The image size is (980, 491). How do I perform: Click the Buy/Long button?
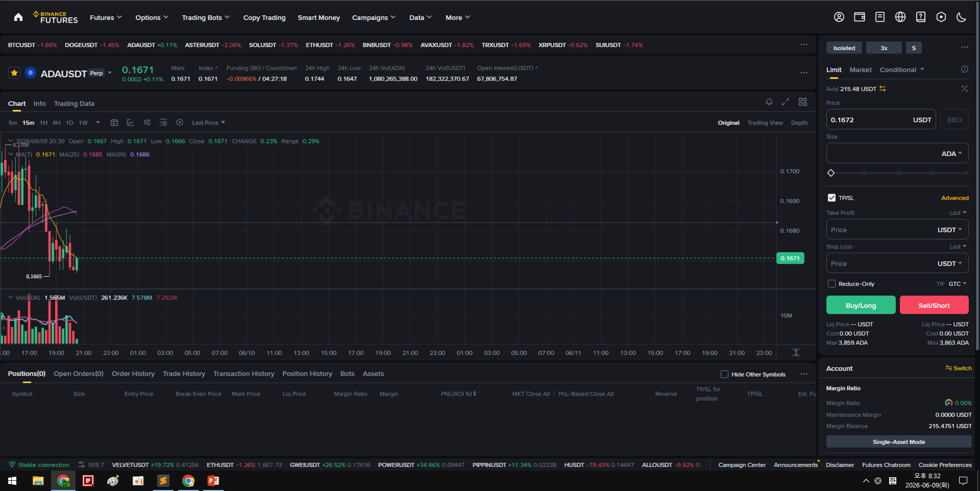[861, 305]
